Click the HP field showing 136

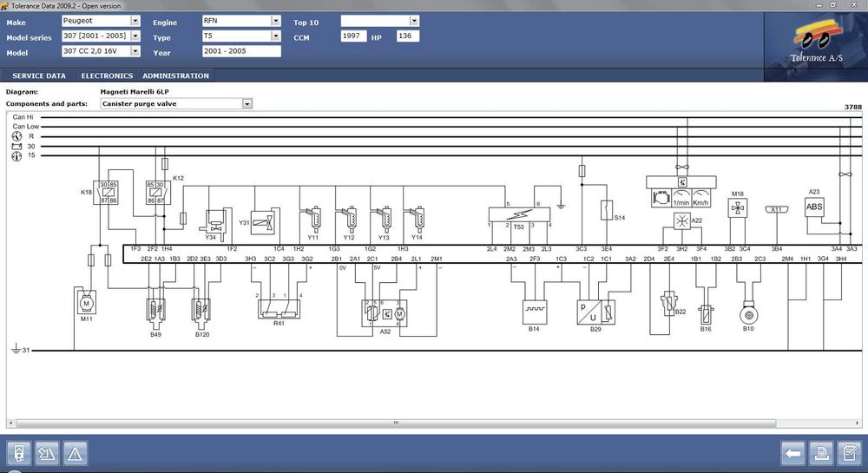click(408, 36)
